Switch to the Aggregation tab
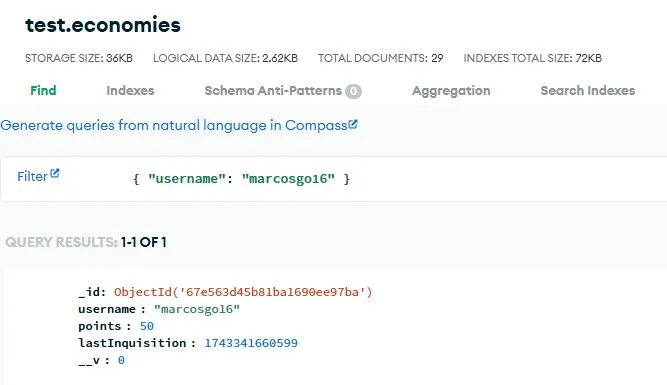This screenshot has width=667, height=385. pyautogui.click(x=451, y=91)
